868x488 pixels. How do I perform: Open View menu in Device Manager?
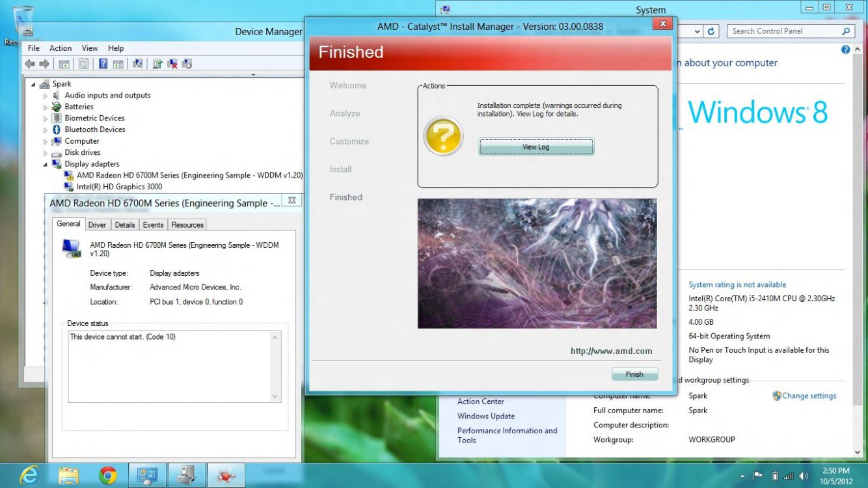coord(90,48)
